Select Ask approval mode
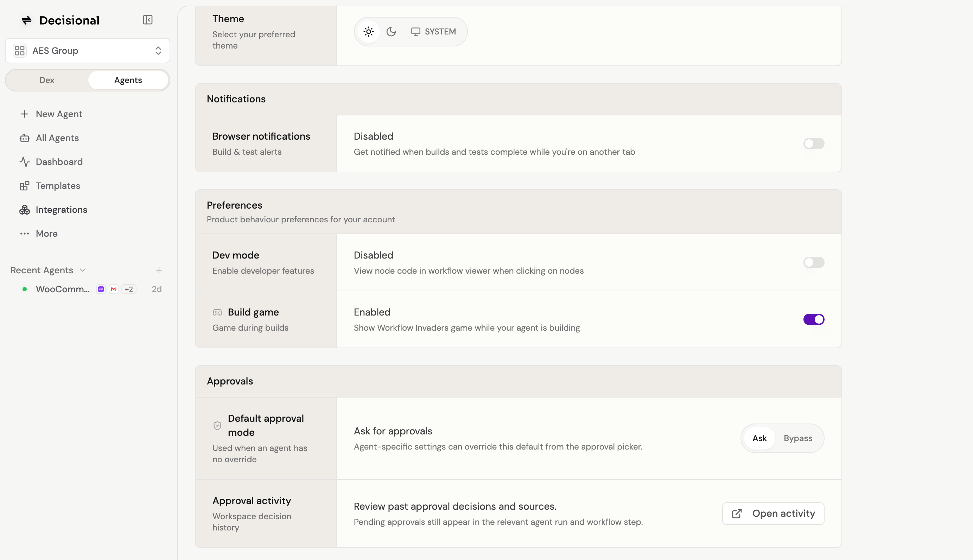Image resolution: width=973 pixels, height=560 pixels. coord(759,438)
